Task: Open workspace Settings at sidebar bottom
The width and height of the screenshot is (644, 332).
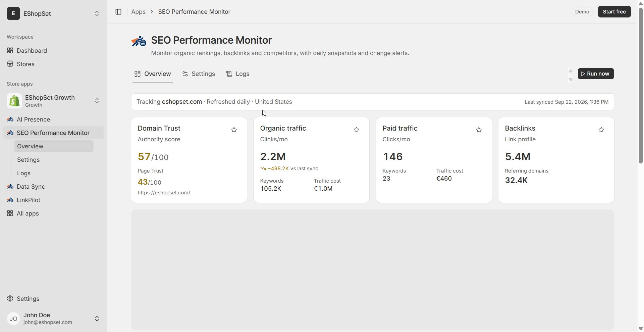Action: 54,298
